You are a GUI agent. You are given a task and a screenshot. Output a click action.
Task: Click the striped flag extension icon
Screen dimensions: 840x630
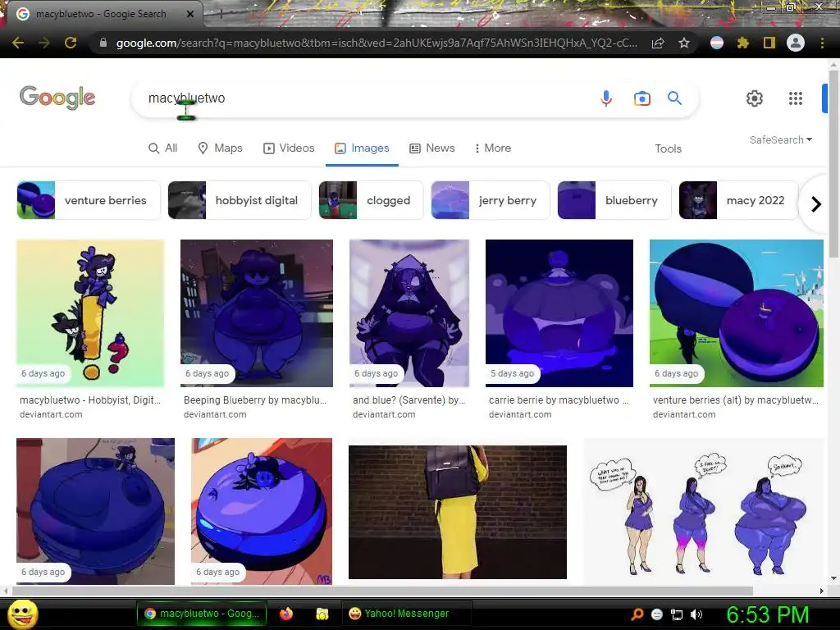[717, 43]
